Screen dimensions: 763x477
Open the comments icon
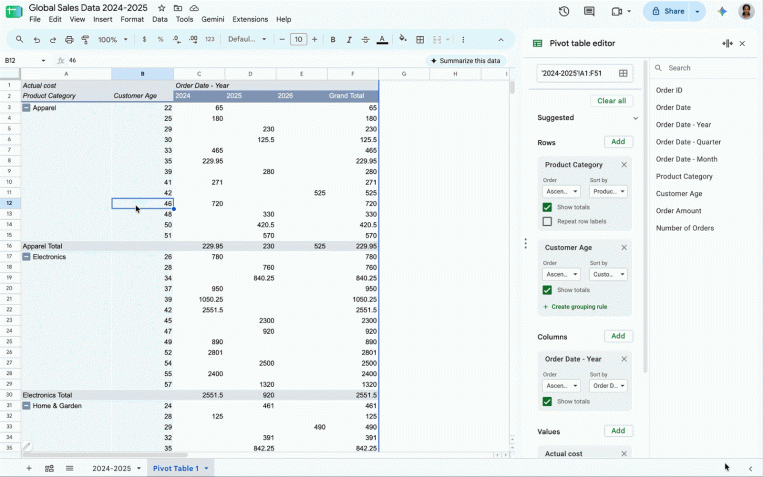click(x=589, y=11)
